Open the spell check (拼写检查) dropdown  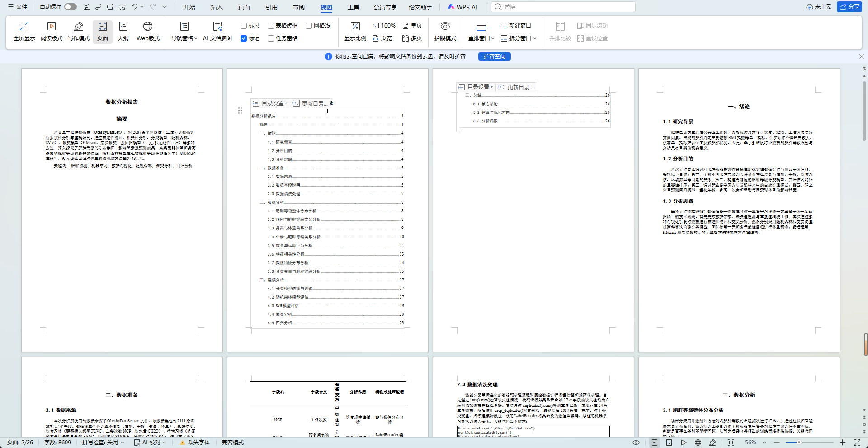point(103,443)
